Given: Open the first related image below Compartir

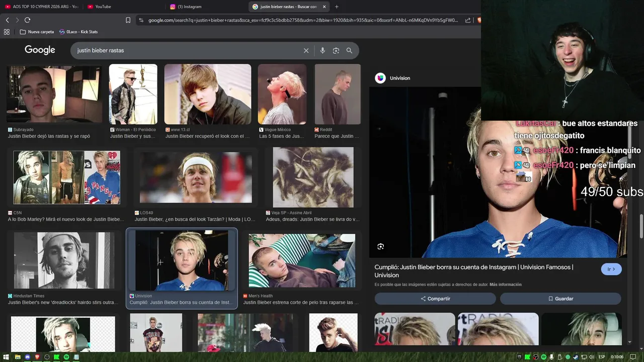Looking at the screenshot, I should click(415, 329).
